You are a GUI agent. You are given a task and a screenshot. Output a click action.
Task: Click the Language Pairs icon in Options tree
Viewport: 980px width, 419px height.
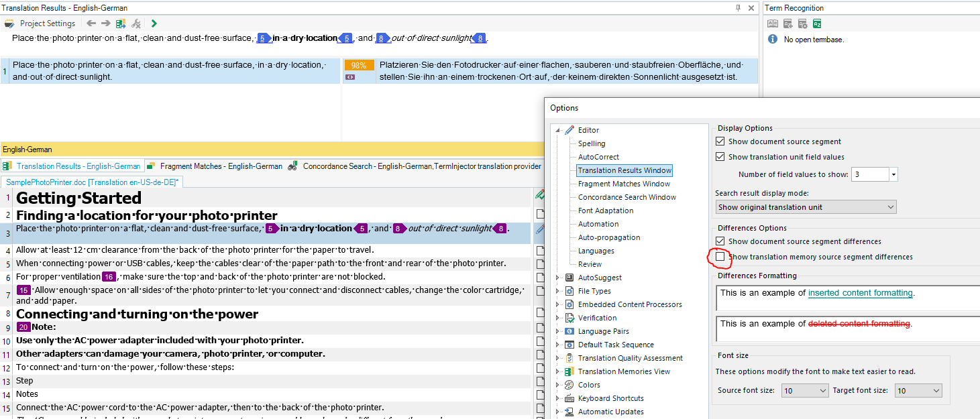569,331
